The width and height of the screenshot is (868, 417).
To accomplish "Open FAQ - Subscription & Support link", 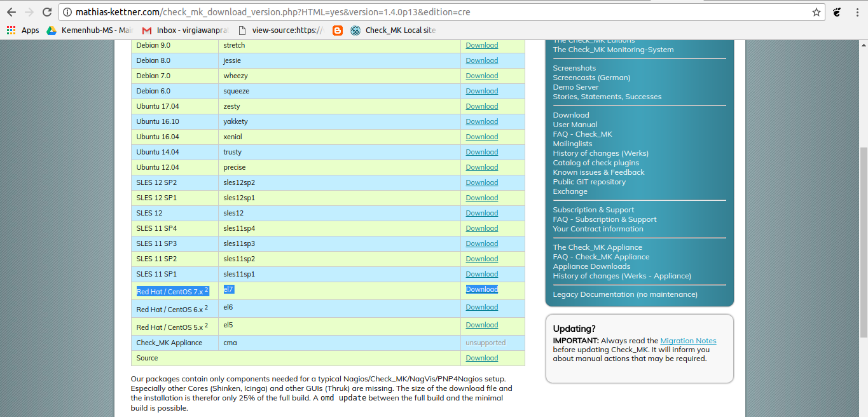I will click(x=604, y=219).
